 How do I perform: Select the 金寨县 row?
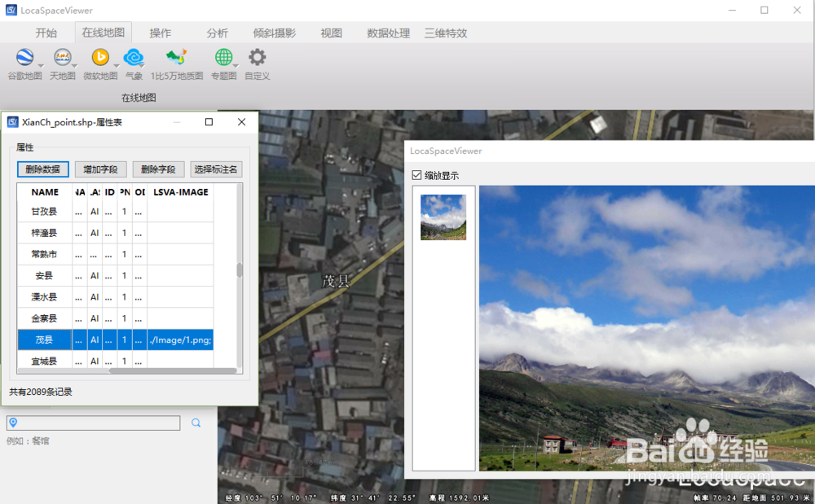coord(116,318)
